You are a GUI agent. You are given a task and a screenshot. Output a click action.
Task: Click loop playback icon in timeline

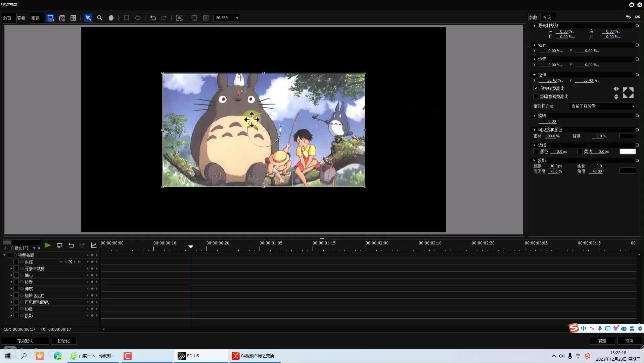[59, 245]
